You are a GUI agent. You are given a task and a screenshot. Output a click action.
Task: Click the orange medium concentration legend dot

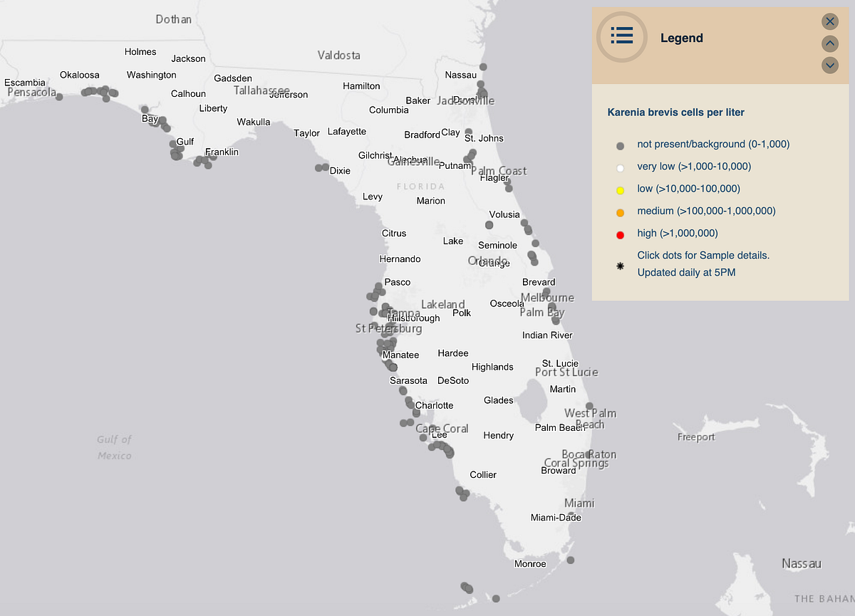(x=621, y=212)
